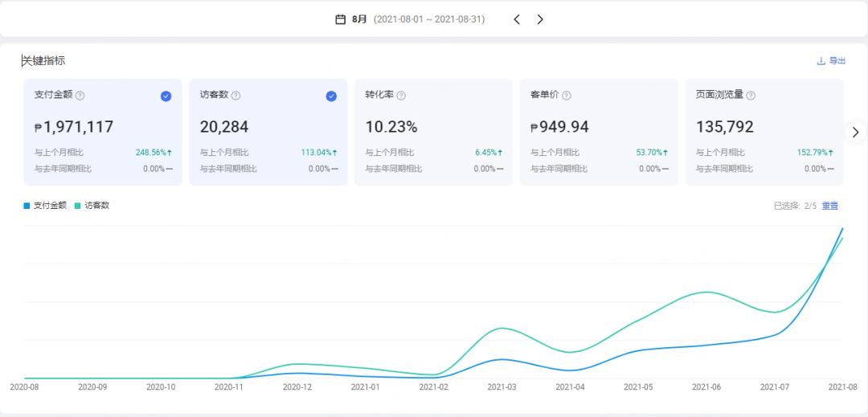
Task: Select the 转化率 metric card
Action: click(433, 132)
